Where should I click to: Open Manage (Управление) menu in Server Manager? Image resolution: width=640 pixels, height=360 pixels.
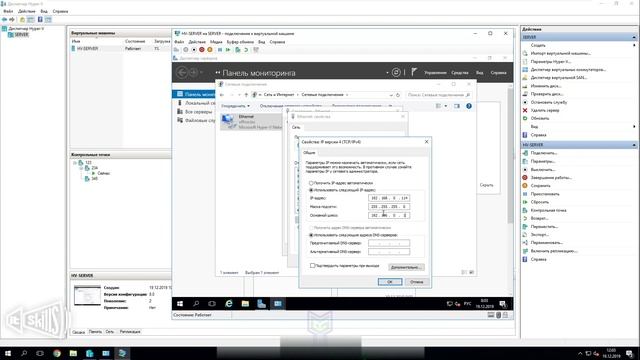tap(435, 73)
